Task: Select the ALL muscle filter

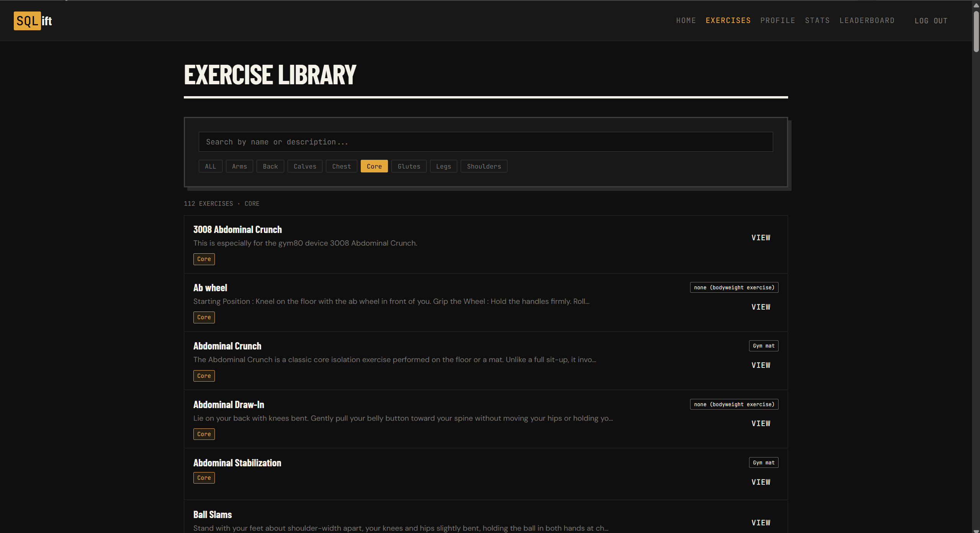Action: (210, 166)
